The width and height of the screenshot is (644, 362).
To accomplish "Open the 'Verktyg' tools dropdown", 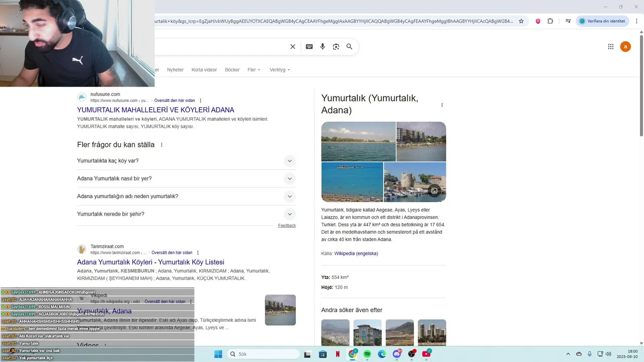I will point(280,70).
